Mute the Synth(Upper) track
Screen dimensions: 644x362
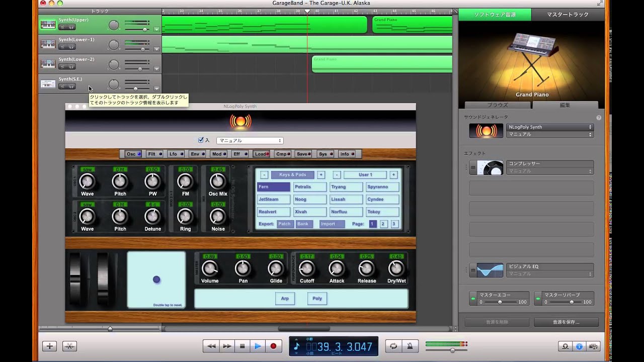(62, 27)
